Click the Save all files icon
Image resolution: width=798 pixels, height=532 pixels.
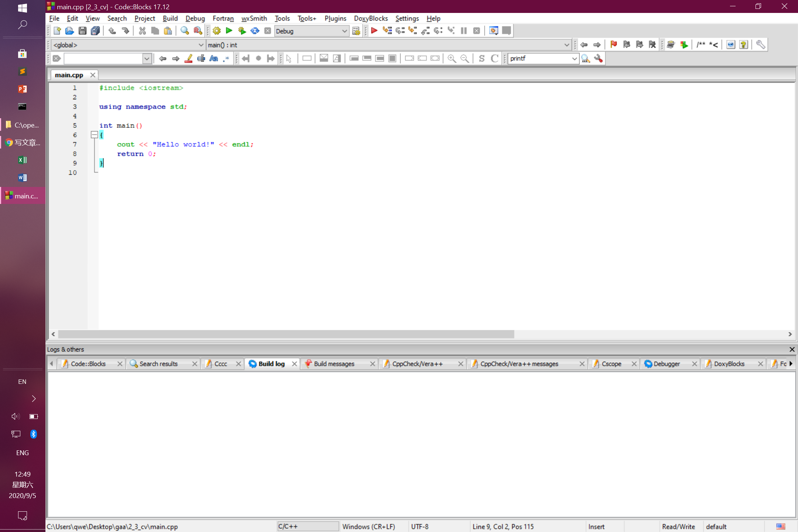tap(95, 31)
